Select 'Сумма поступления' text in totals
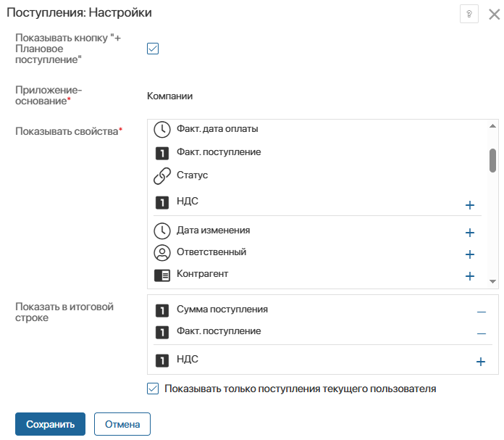The width and height of the screenshot is (504, 440). [222, 309]
